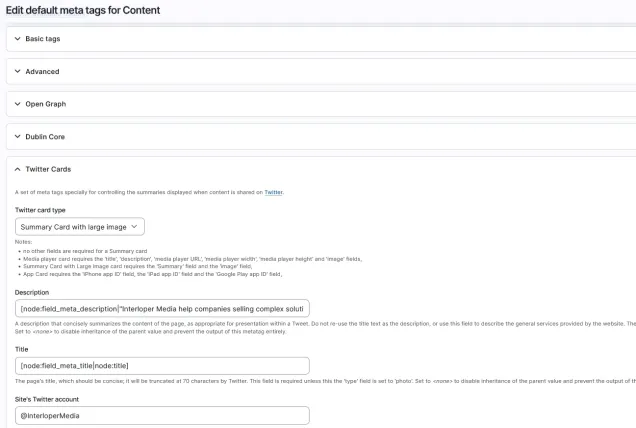Collapse Twitter Cards using its chevron icon
The image size is (636, 428).
click(x=17, y=169)
